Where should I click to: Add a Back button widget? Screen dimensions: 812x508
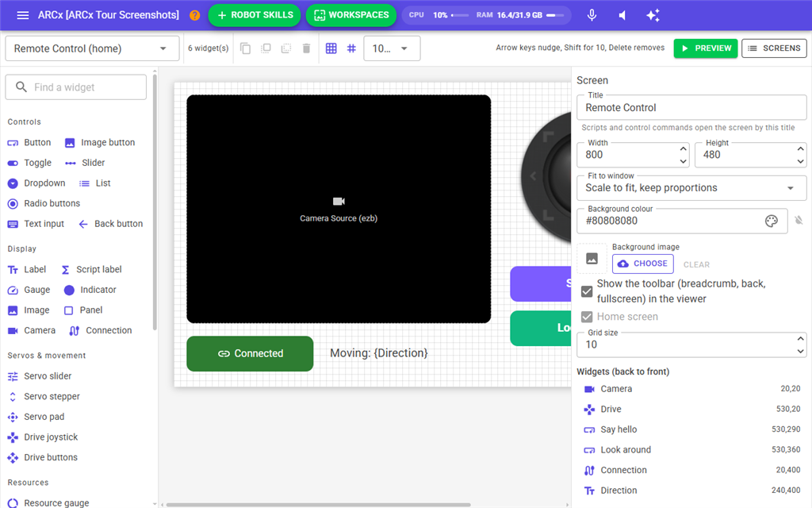point(111,224)
